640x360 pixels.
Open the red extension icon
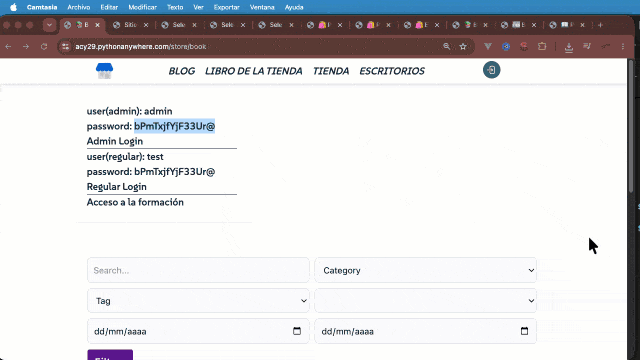point(524,47)
